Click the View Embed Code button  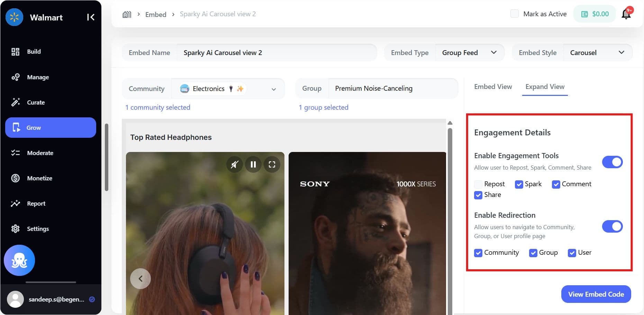coord(596,294)
